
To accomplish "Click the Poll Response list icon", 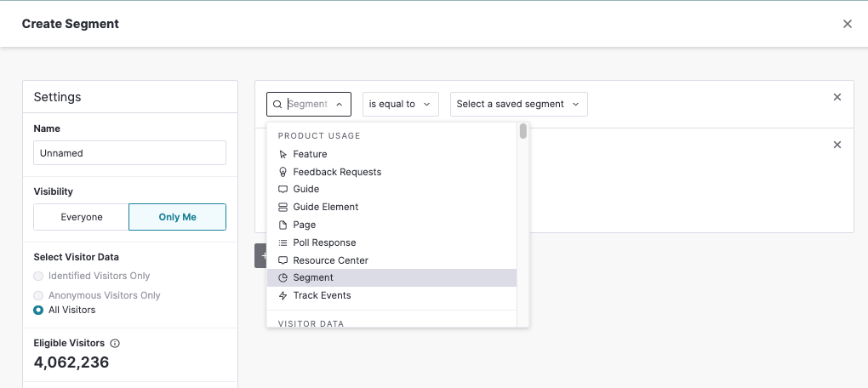I will tap(283, 242).
